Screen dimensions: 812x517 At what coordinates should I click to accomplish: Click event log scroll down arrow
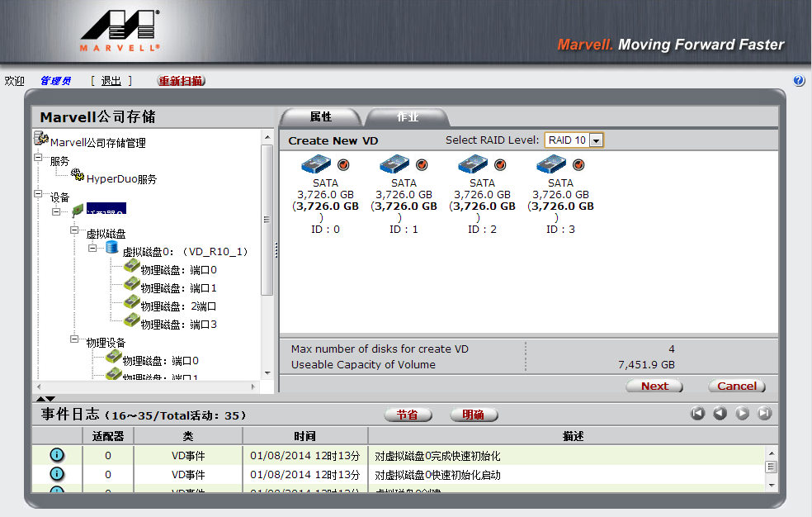point(772,486)
